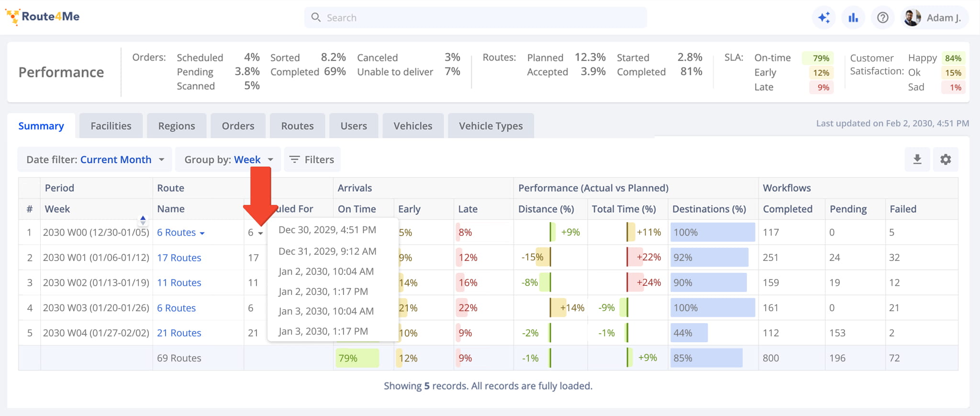Open the AI assistant sparkle icon
This screenshot has width=980, height=416.
click(824, 18)
